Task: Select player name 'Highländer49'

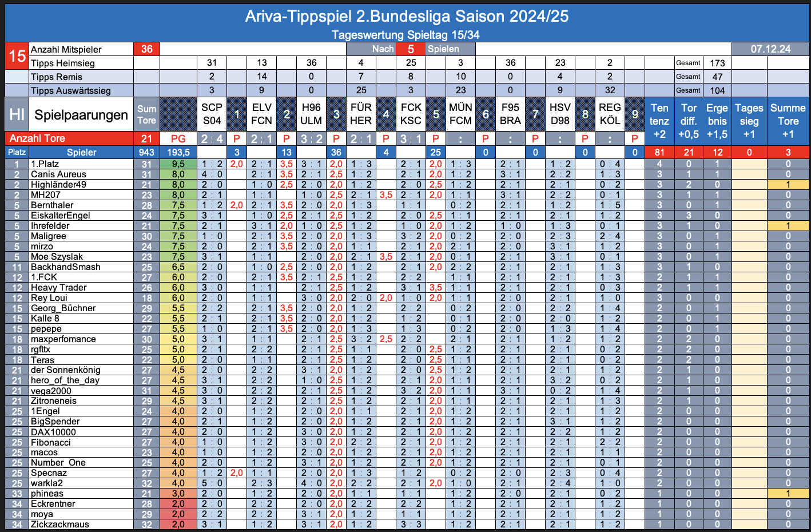Action: pyautogui.click(x=58, y=184)
